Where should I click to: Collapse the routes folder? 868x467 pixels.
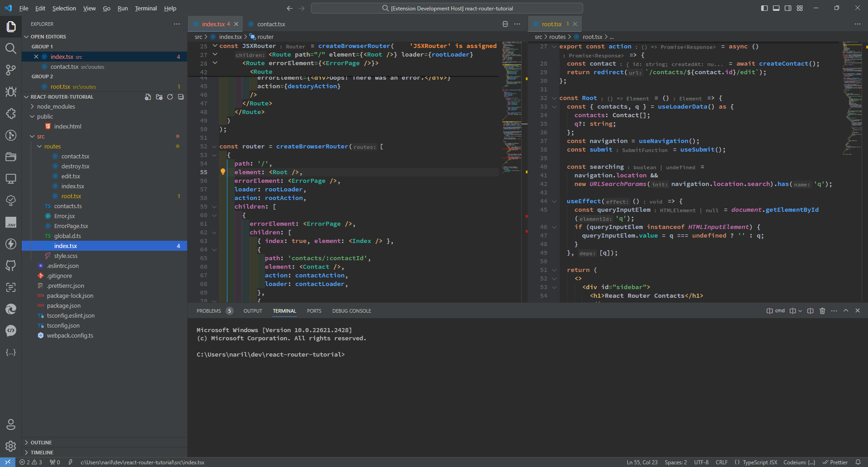click(52, 147)
